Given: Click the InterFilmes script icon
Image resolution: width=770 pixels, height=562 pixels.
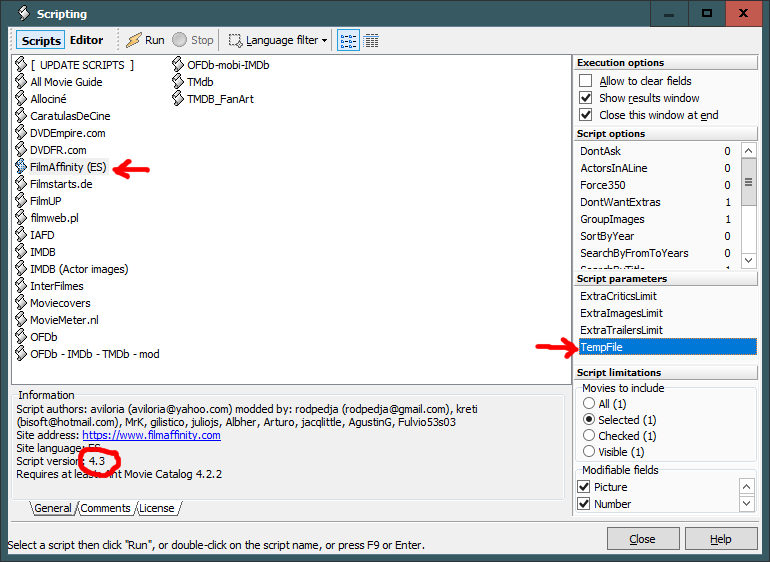Looking at the screenshot, I should pos(21,286).
